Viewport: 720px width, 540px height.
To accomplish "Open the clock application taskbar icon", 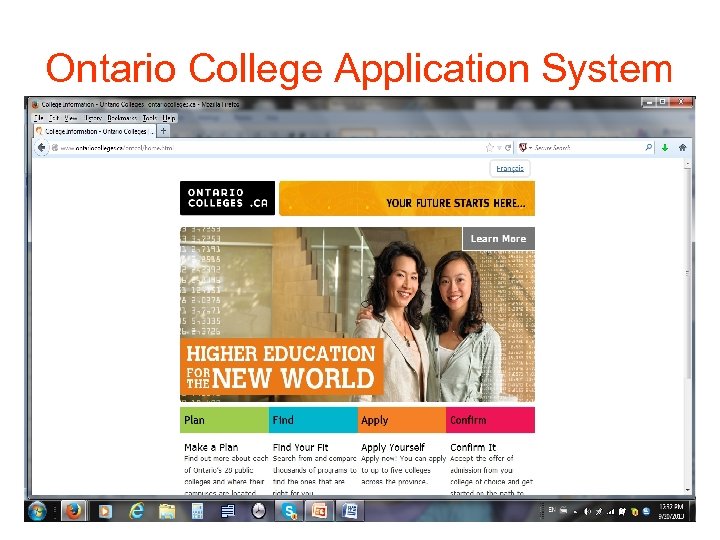I will coord(259,511).
